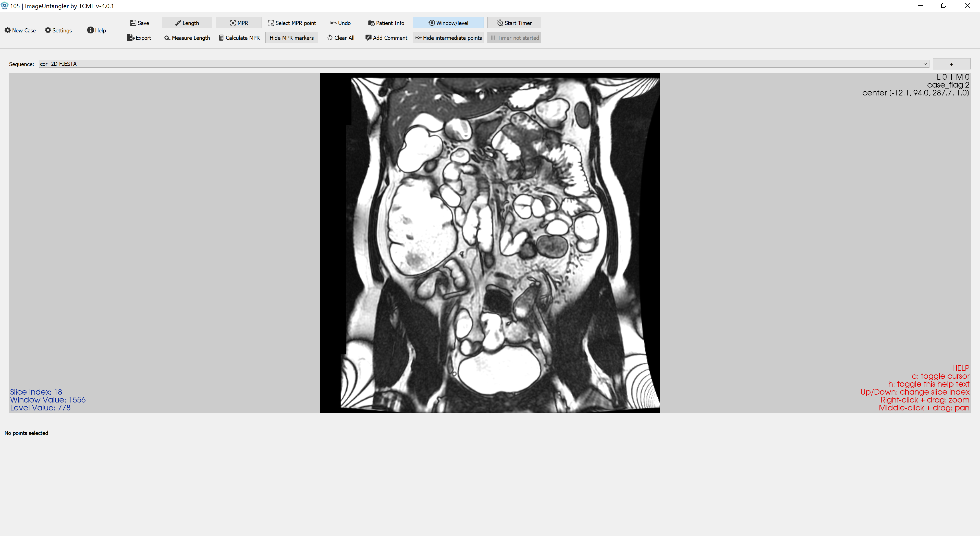Image resolution: width=980 pixels, height=536 pixels.
Task: Minimize the ImageUntangler window
Action: pyautogui.click(x=921, y=6)
